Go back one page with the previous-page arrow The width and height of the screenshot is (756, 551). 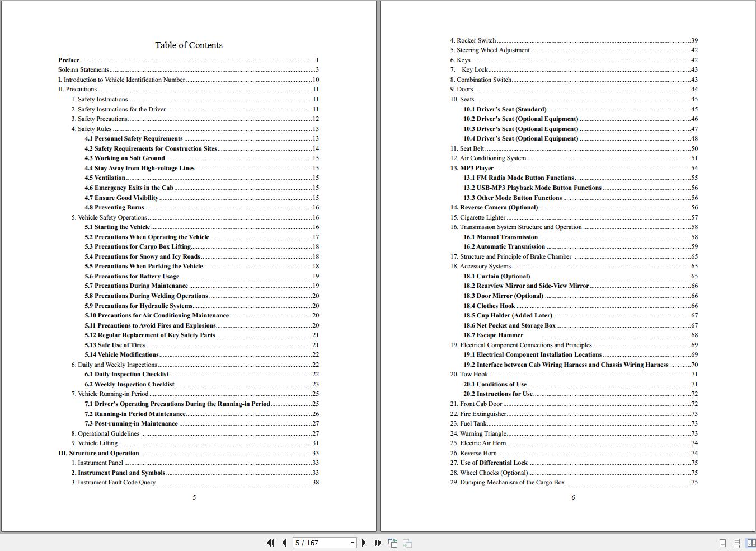click(284, 543)
